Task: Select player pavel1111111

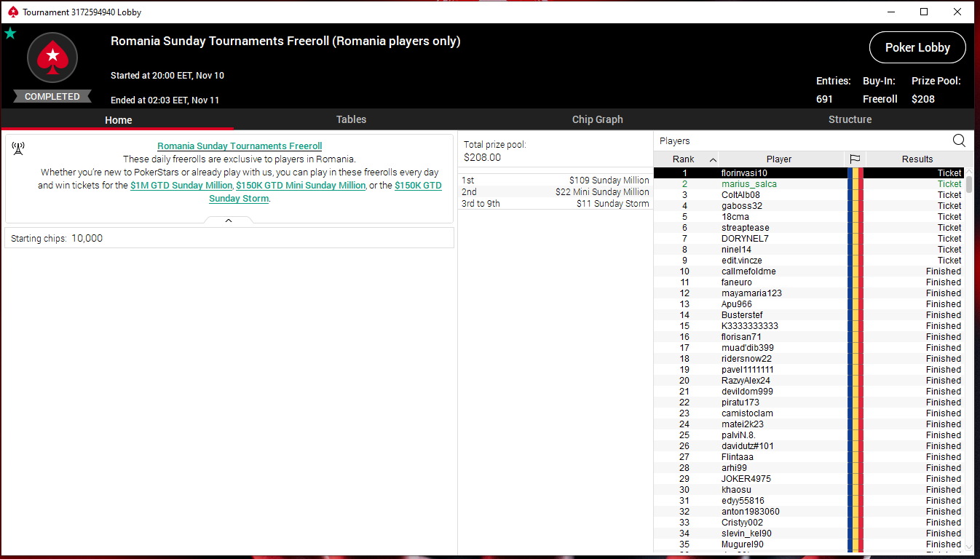Action: click(x=809, y=370)
